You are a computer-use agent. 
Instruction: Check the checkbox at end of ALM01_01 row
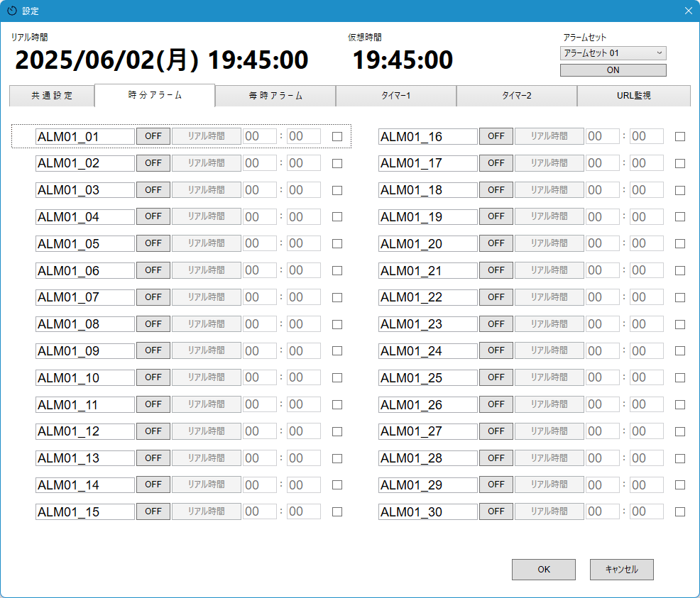(337, 136)
